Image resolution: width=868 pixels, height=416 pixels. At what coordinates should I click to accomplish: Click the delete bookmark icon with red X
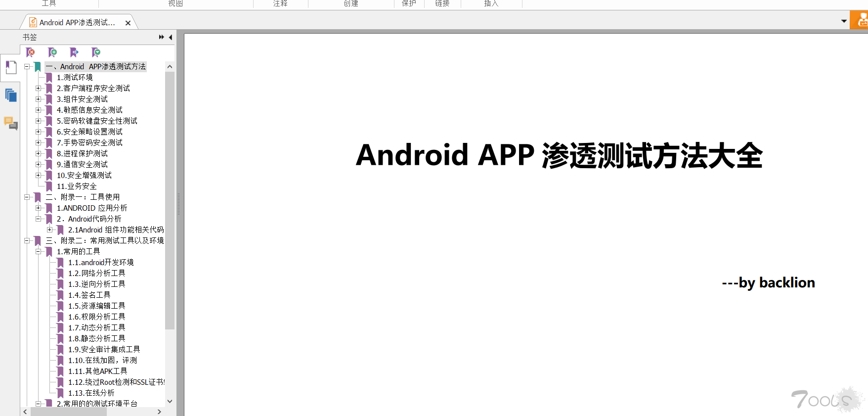pos(30,52)
